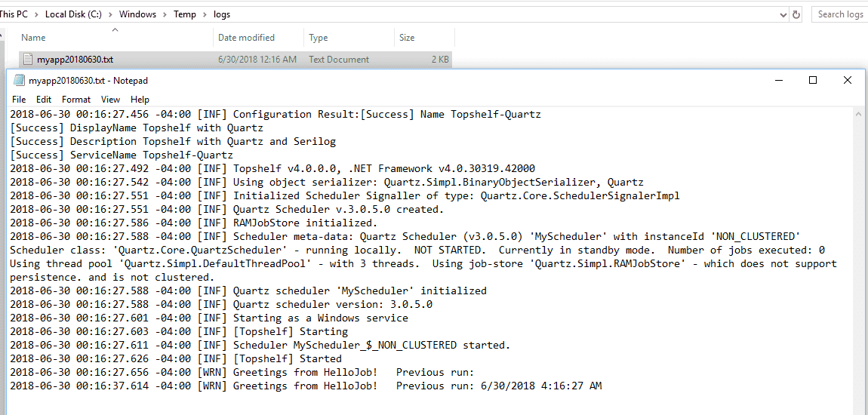Sort by Date modified column
Screen dimensions: 868x415
259,38
